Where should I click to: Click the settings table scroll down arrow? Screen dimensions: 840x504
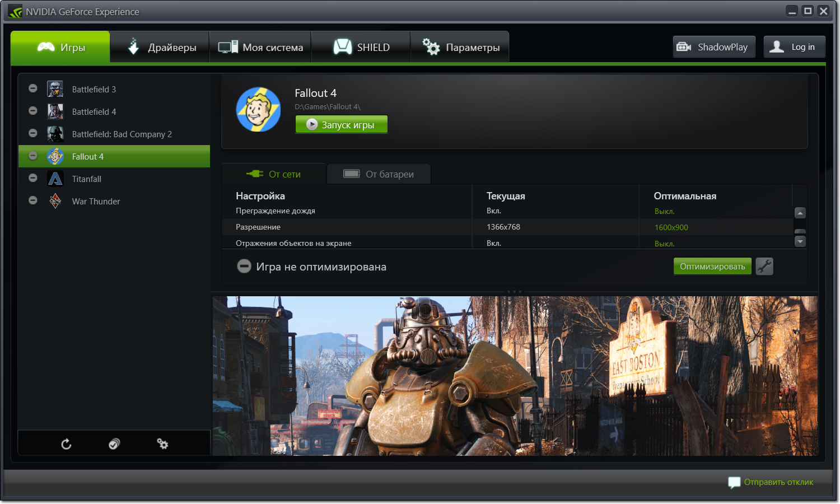pos(800,241)
